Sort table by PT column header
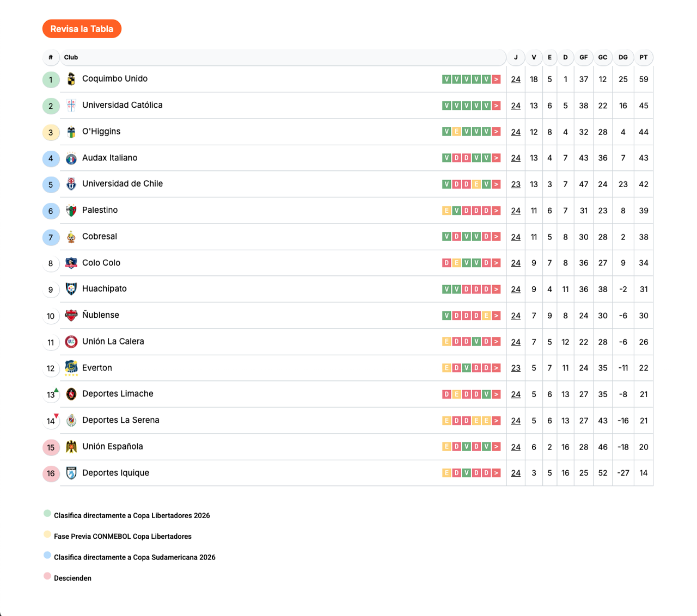Screen dimensions: 697x616 644,57
